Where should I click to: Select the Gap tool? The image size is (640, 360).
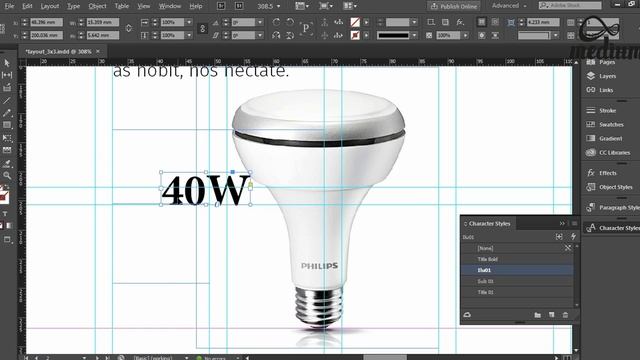pyautogui.click(x=7, y=75)
